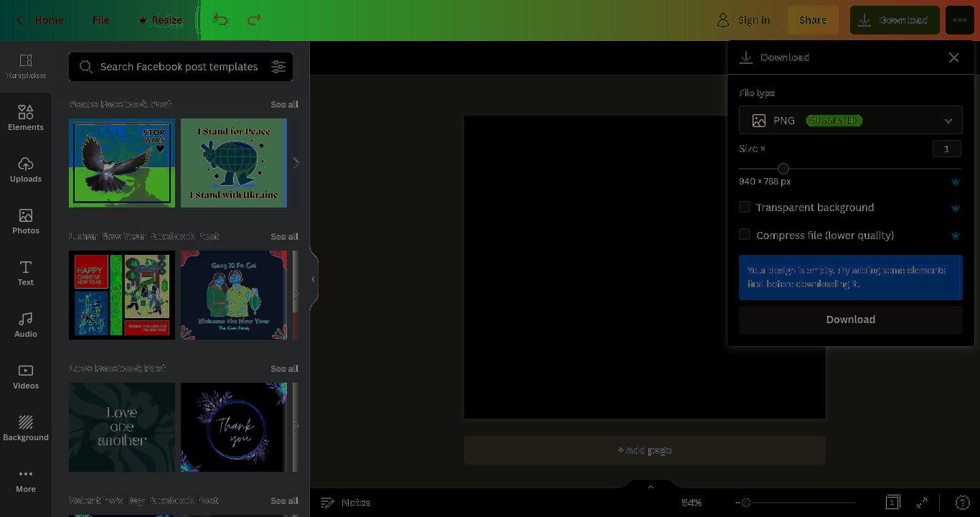Open the More sidebar options
980x517 pixels.
point(26,480)
